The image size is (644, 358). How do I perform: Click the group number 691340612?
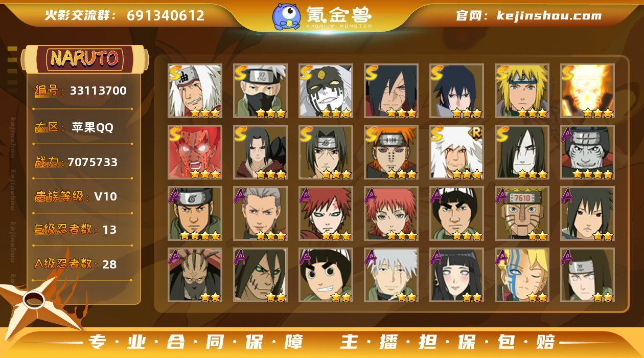point(166,15)
